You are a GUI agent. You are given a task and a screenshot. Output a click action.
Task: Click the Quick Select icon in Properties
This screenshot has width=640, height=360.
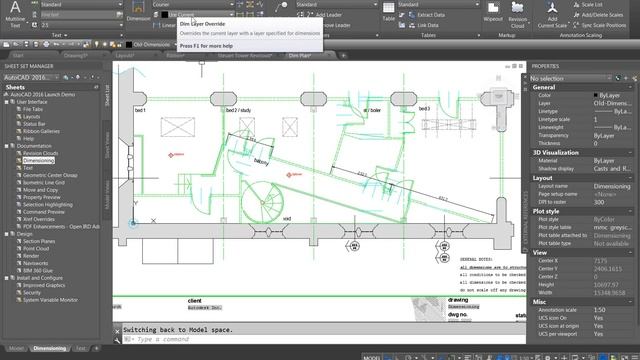634,78
